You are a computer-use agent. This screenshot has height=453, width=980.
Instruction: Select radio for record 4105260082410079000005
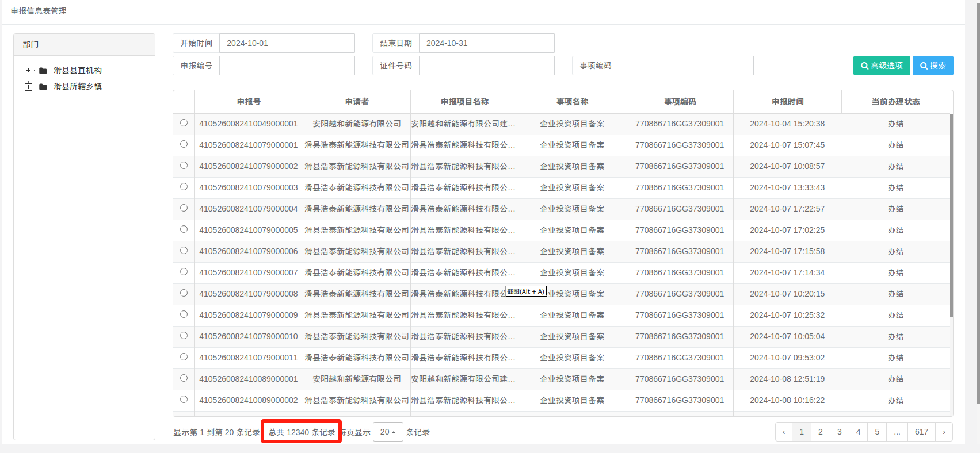click(184, 229)
